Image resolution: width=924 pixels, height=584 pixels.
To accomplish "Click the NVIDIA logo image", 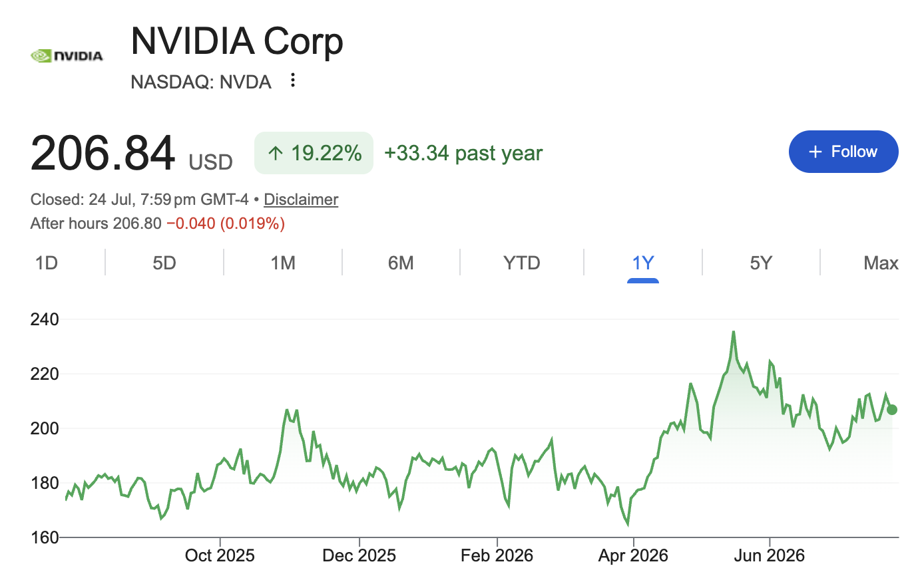I will pos(67,56).
